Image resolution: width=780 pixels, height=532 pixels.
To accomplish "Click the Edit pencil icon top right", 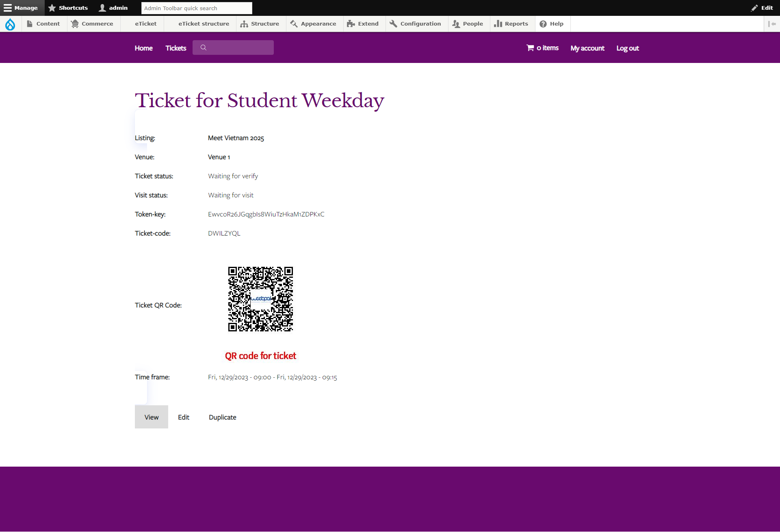I will [755, 8].
